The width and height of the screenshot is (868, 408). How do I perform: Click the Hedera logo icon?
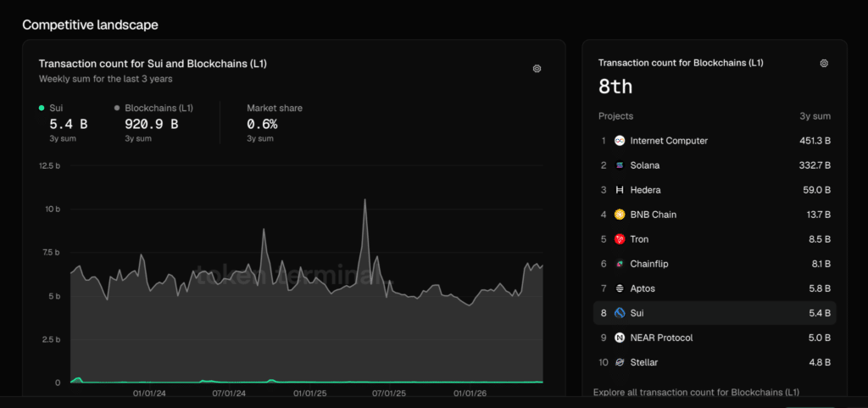pyautogui.click(x=620, y=190)
